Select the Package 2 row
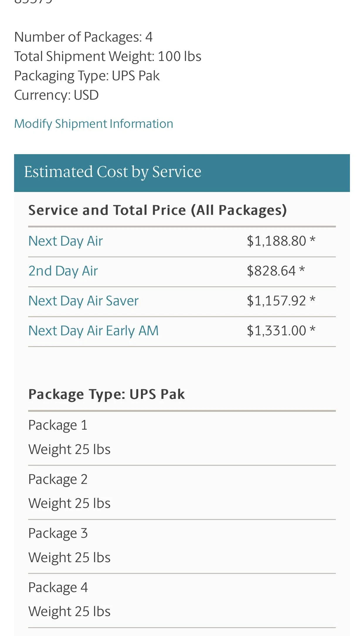The image size is (364, 636). tap(182, 492)
